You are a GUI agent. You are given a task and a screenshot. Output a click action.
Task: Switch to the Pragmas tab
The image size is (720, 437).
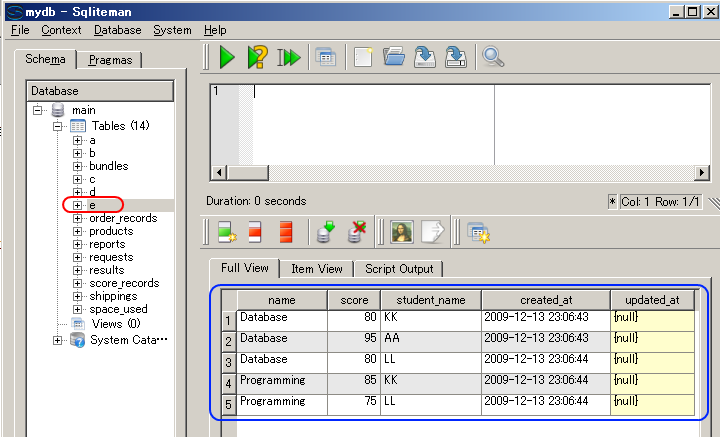[x=110, y=60]
